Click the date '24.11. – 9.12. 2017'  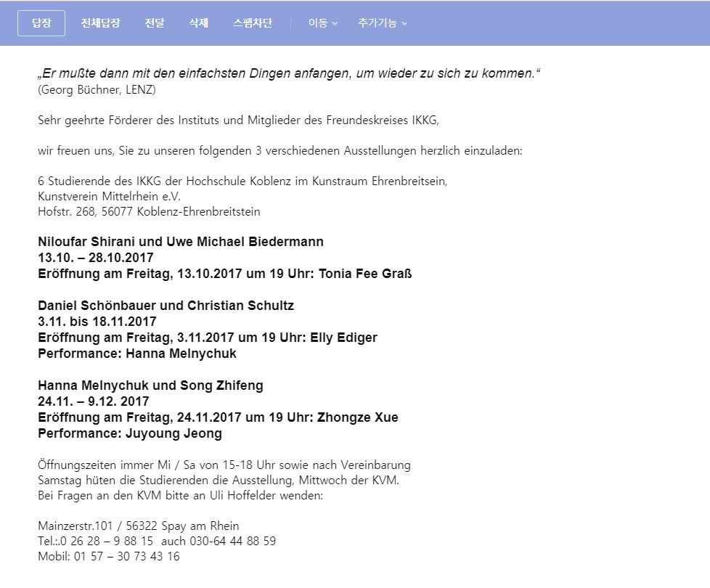(94, 401)
